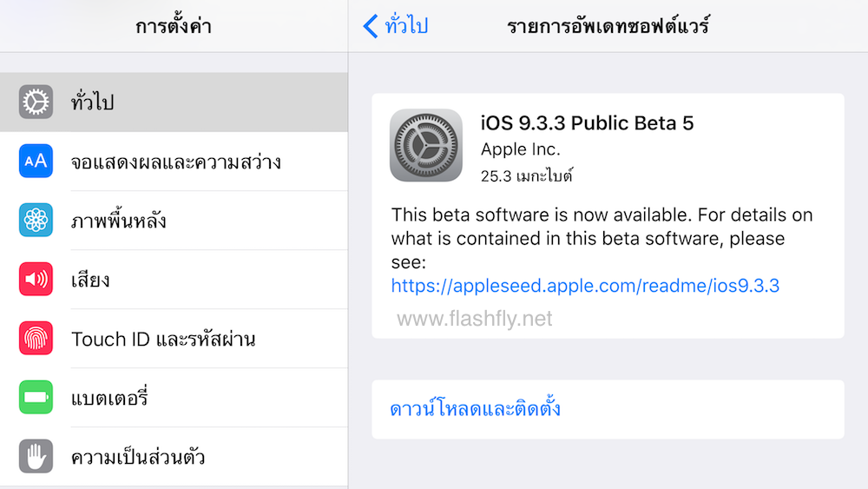Open เสียง sound settings
868x489 pixels.
(90, 280)
